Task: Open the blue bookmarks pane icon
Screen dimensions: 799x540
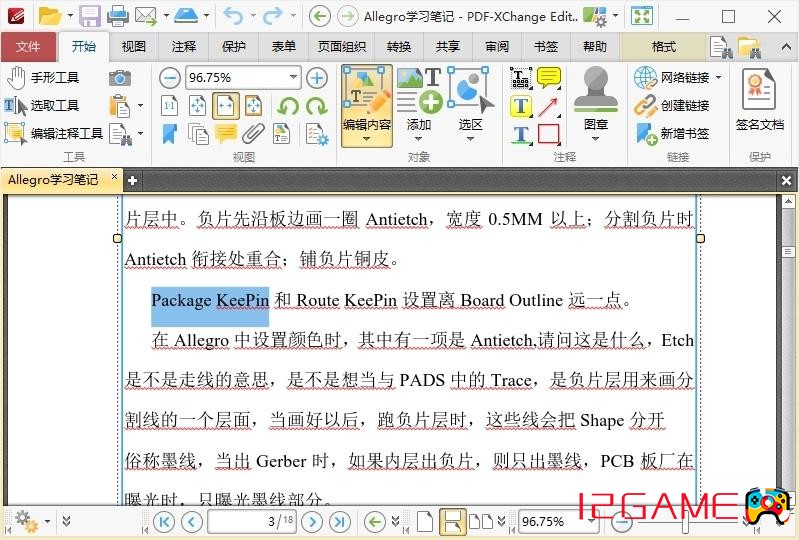Action: (x=169, y=134)
